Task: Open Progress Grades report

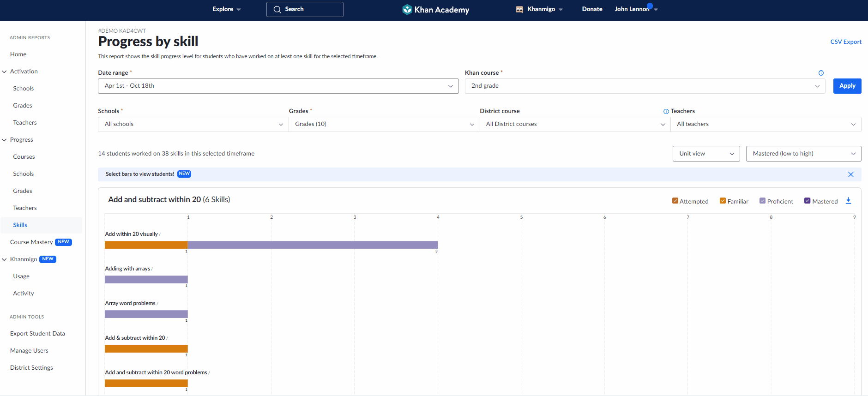Action: pos(23,191)
